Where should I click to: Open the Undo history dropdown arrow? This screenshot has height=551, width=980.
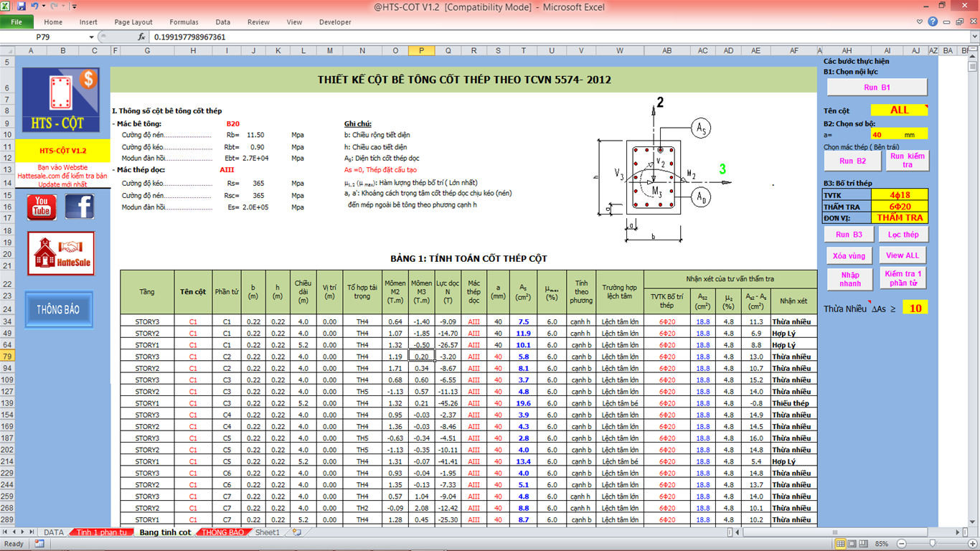click(44, 6)
